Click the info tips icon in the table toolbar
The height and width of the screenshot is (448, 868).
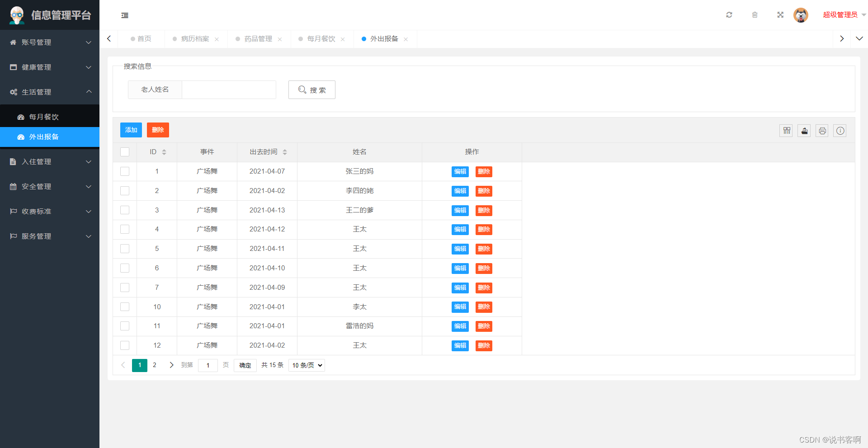[840, 131]
